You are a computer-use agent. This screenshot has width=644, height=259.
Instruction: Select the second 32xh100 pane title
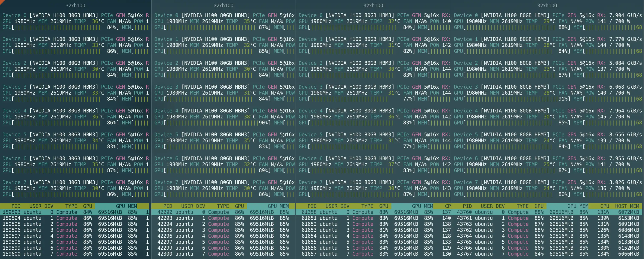pyautogui.click(x=223, y=6)
